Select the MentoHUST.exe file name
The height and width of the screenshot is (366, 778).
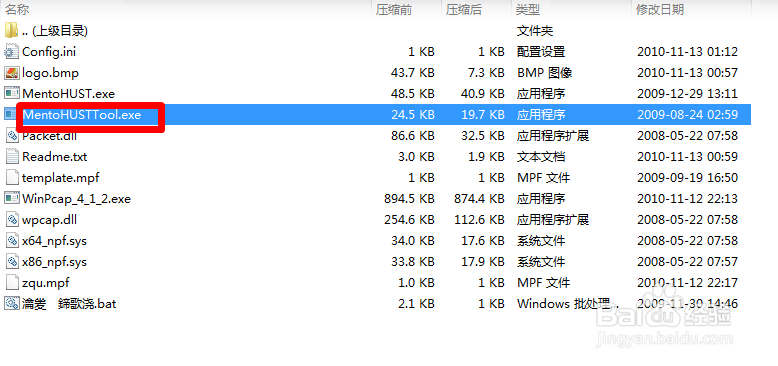[x=68, y=93]
